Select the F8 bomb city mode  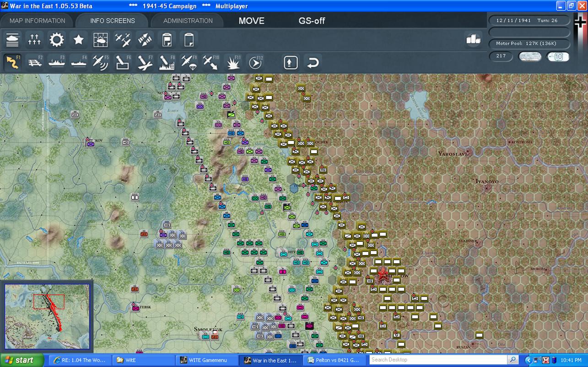(167, 62)
